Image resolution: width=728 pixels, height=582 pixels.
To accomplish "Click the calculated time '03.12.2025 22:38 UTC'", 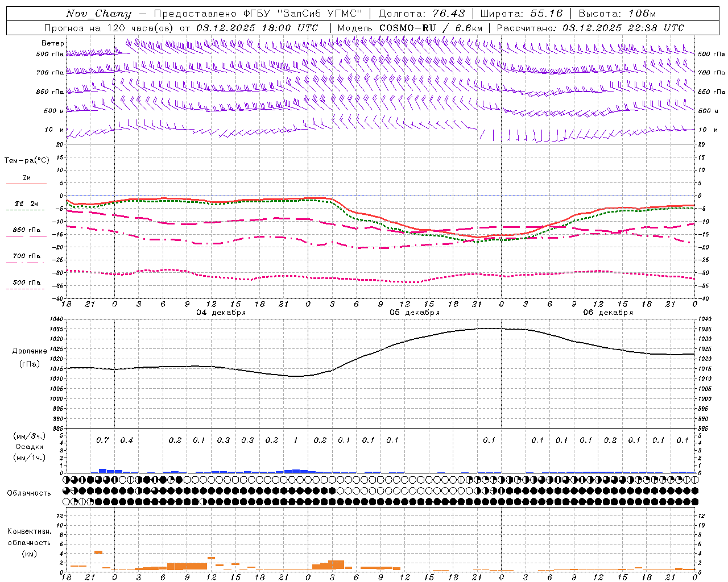I will [x=623, y=28].
